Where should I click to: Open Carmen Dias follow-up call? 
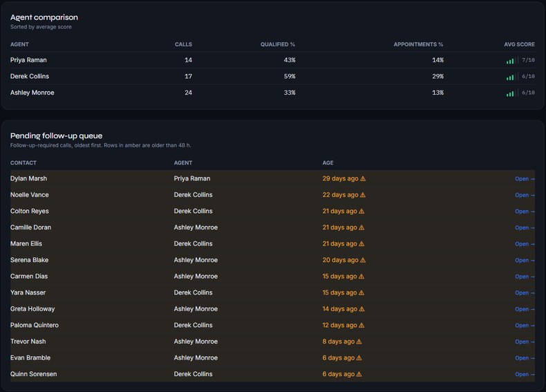coord(525,277)
